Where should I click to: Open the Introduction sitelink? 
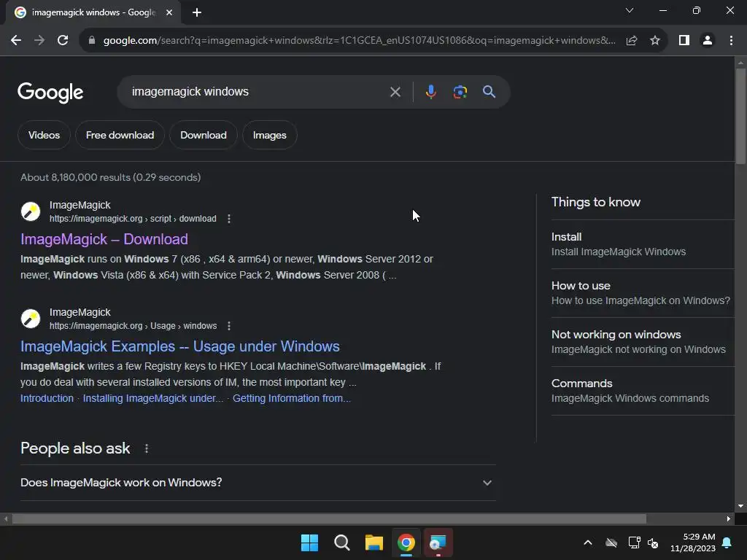(47, 398)
